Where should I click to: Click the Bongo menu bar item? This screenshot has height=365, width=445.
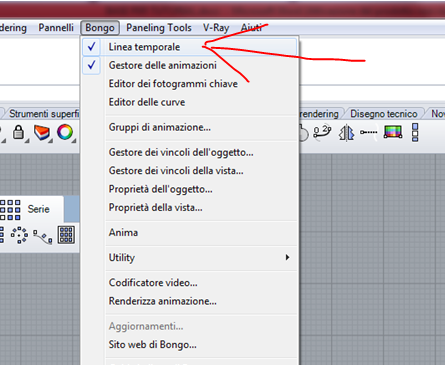pyautogui.click(x=100, y=28)
